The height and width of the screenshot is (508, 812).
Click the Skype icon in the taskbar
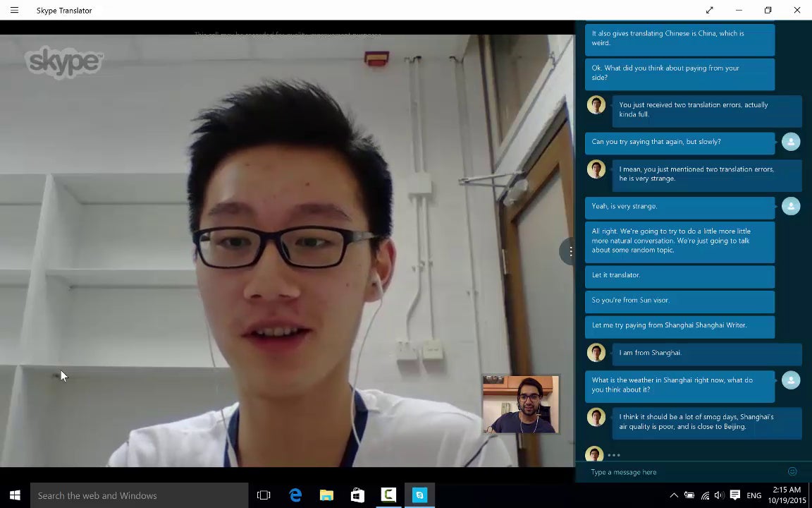click(x=419, y=495)
